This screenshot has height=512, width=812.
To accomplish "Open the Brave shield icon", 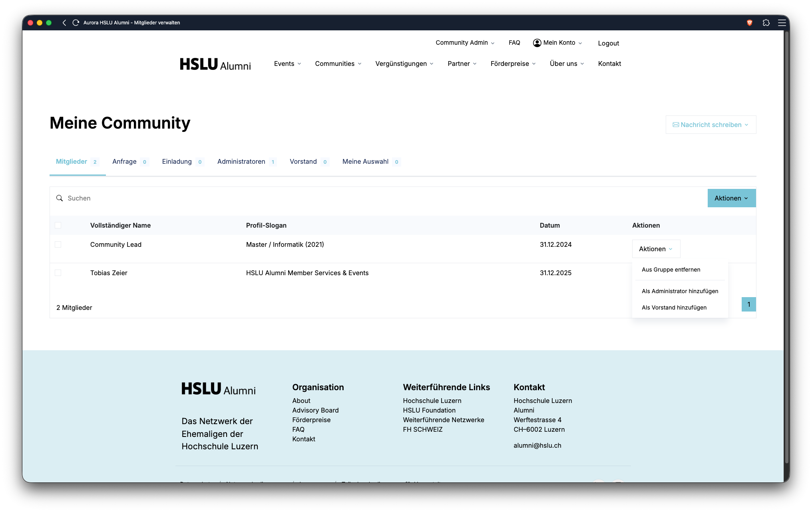I will pyautogui.click(x=750, y=23).
